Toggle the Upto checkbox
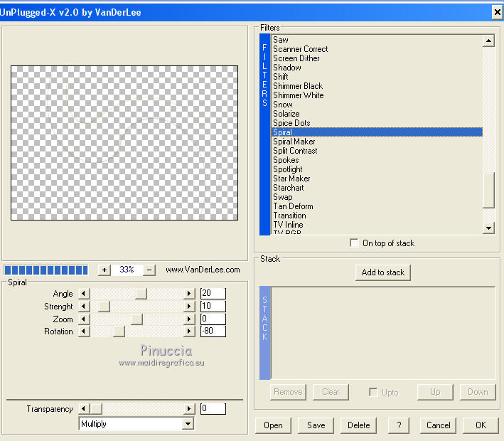This screenshot has width=504, height=441. click(373, 392)
